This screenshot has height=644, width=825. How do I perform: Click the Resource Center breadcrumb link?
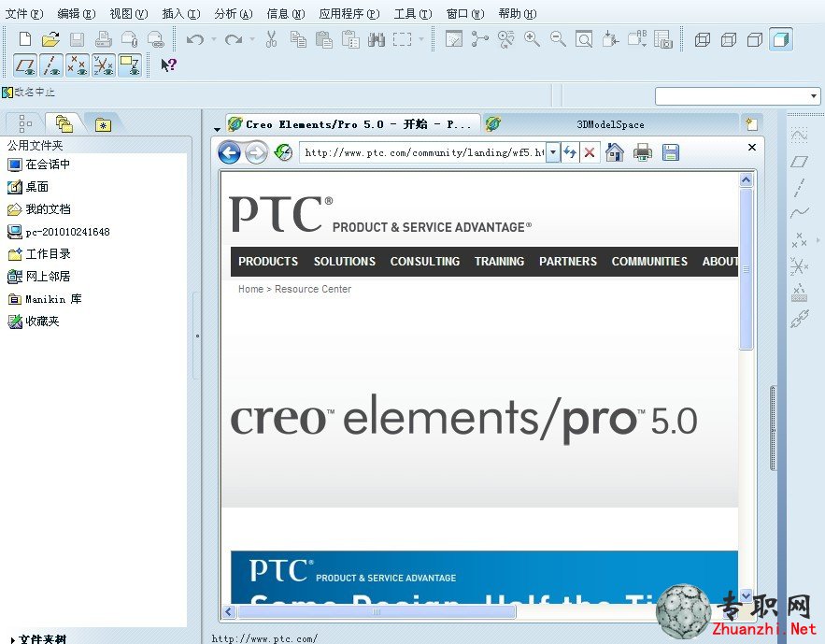313,289
